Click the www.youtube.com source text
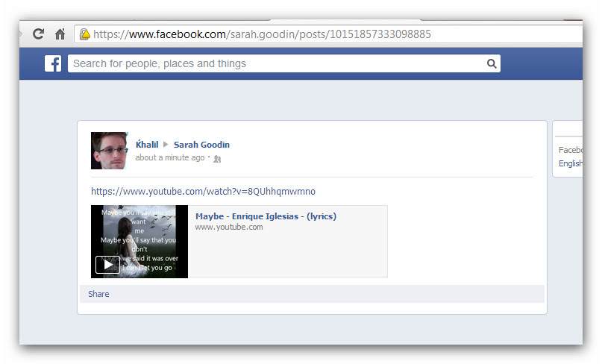The width and height of the screenshot is (602, 364). point(229,227)
